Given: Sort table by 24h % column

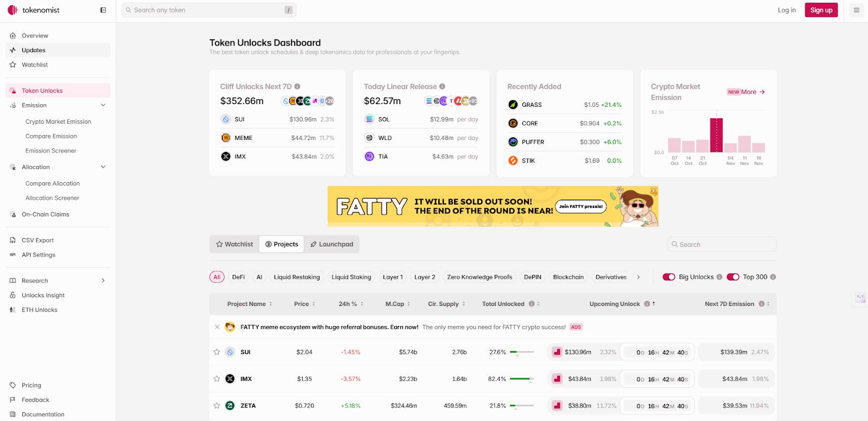Looking at the screenshot, I should point(351,304).
